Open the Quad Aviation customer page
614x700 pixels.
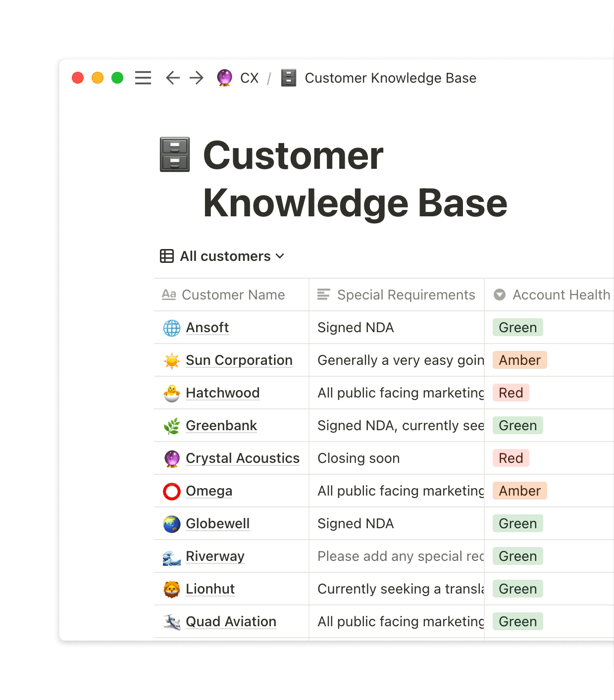point(230,621)
